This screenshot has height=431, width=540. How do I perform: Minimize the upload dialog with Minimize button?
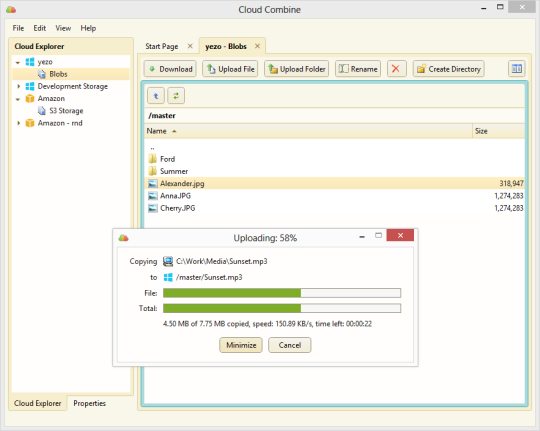pos(241,345)
